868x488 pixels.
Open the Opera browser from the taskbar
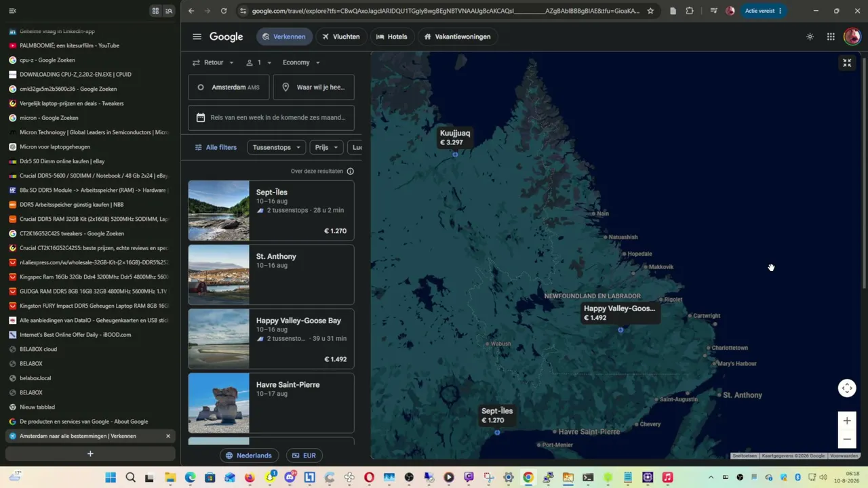click(x=369, y=478)
